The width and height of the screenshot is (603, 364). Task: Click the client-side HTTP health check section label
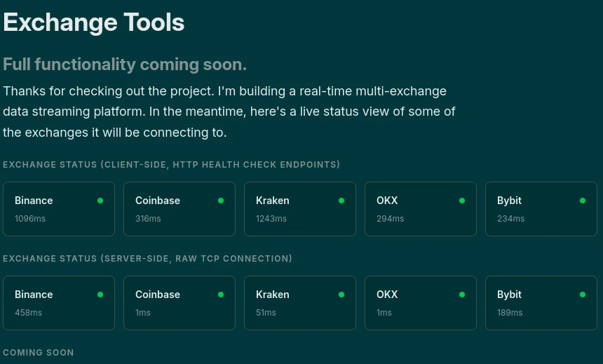[172, 165]
